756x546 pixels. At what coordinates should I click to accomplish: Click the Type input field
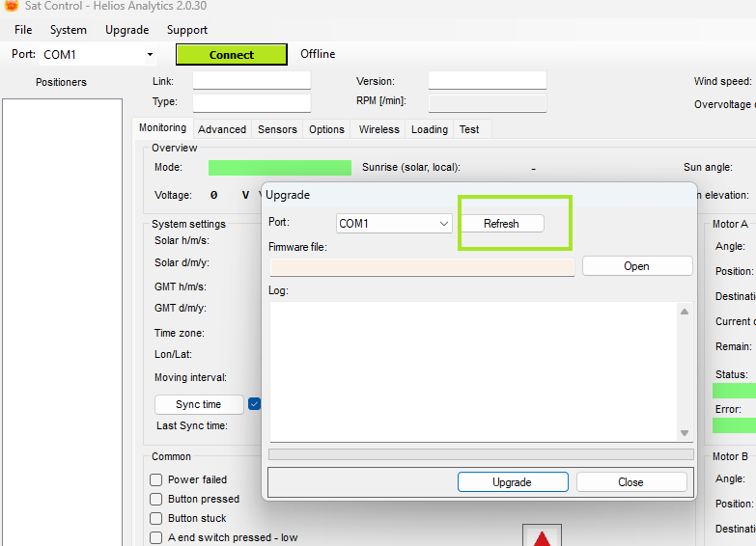pos(252,102)
